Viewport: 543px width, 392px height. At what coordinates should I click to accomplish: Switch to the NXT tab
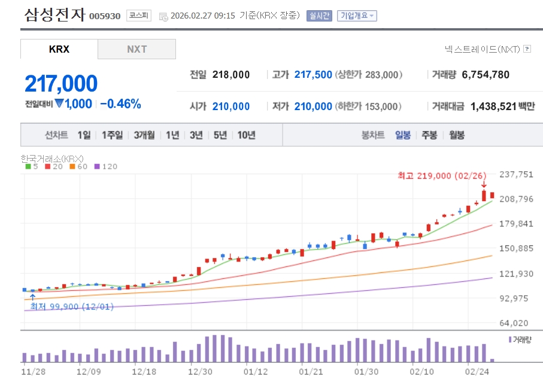tap(136, 49)
